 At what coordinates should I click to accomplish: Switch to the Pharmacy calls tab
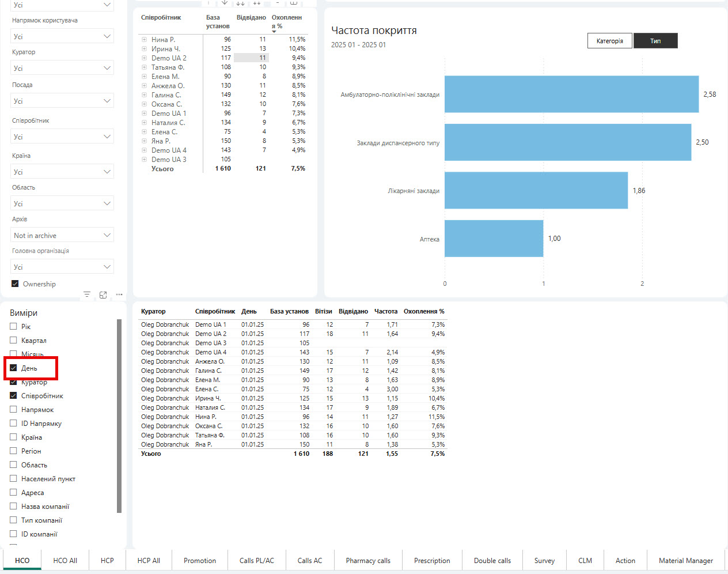tap(367, 560)
